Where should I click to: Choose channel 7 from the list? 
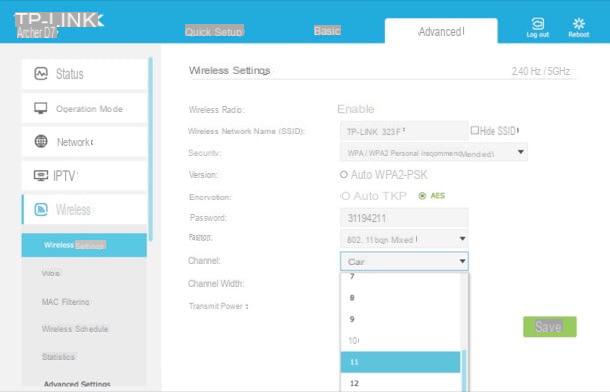[x=400, y=277]
